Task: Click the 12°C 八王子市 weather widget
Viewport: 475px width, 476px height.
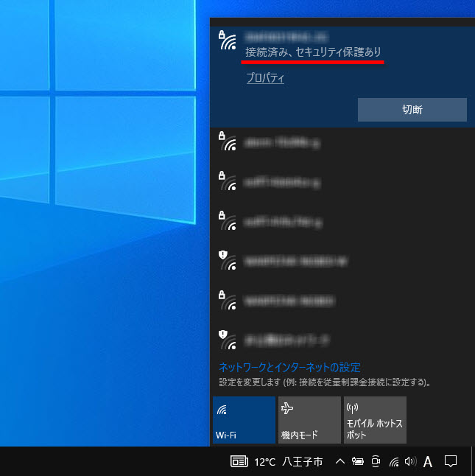Action: [288, 462]
